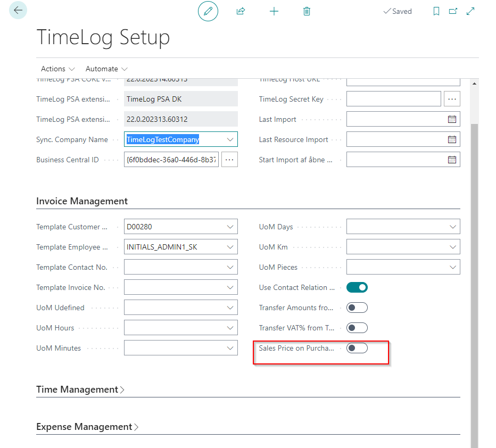The width and height of the screenshot is (496, 448).
Task: Open the Actions menu
Action: [57, 69]
